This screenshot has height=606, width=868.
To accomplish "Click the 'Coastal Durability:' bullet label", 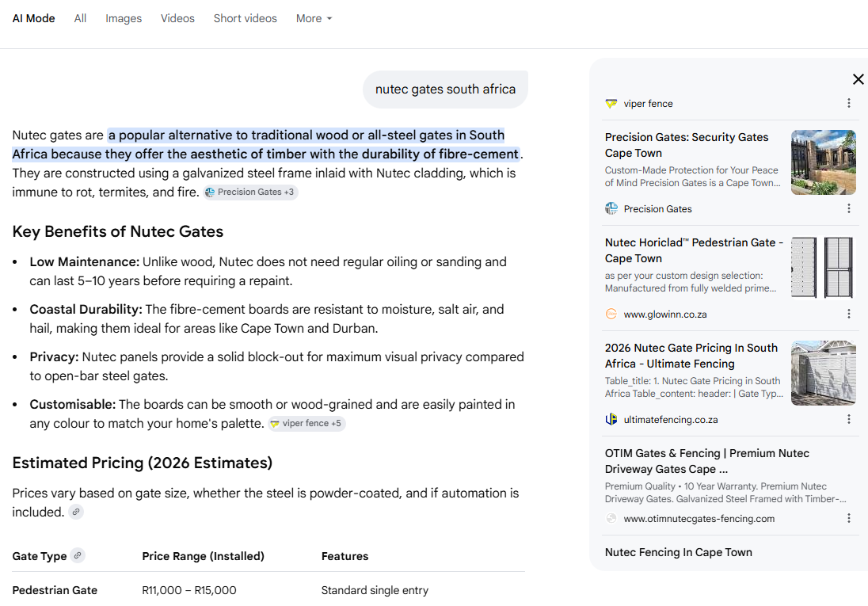I will tap(86, 310).
